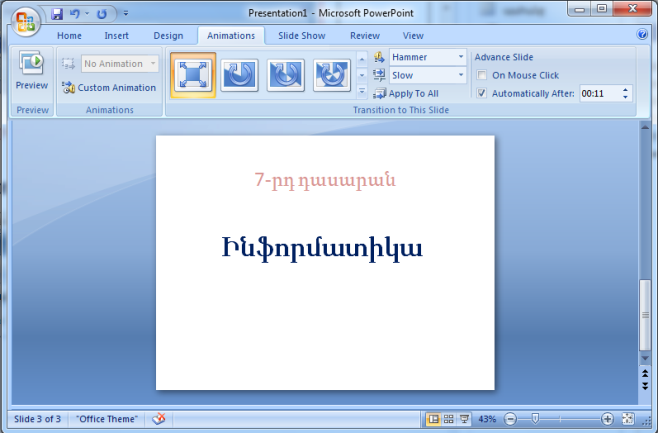Select the Animations tab

(x=231, y=36)
